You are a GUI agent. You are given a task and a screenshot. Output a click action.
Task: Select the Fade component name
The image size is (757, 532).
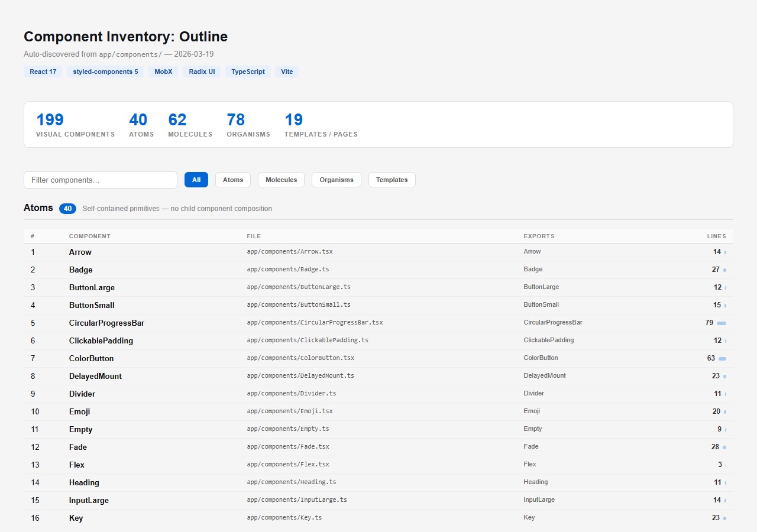coord(78,447)
